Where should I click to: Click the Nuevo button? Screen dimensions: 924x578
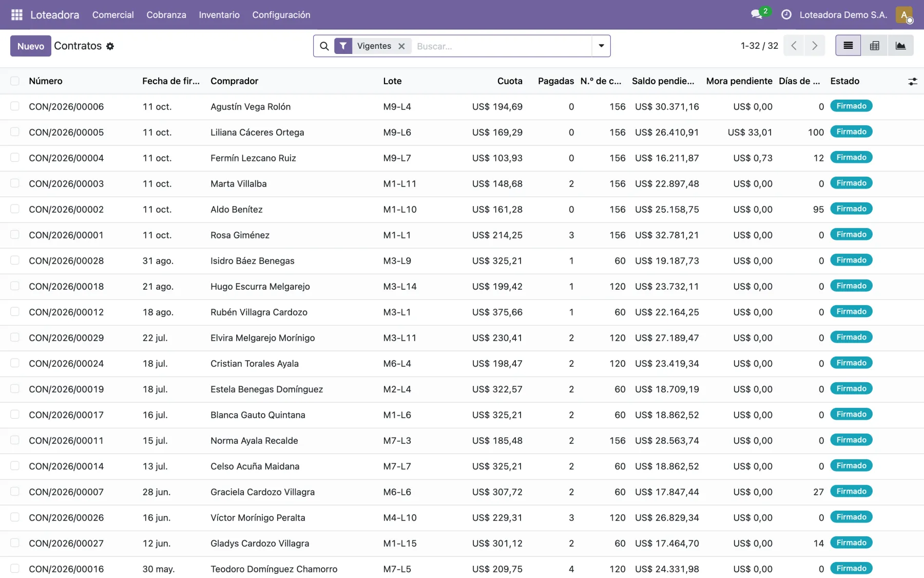(x=31, y=46)
